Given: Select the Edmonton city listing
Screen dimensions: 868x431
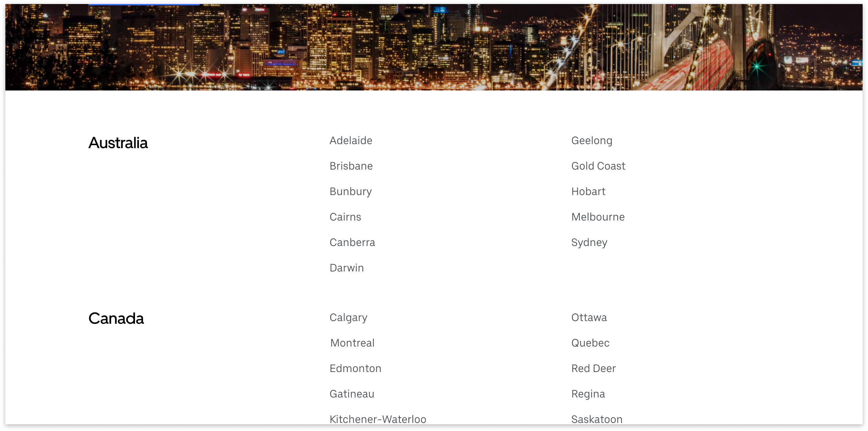Looking at the screenshot, I should [x=355, y=368].
